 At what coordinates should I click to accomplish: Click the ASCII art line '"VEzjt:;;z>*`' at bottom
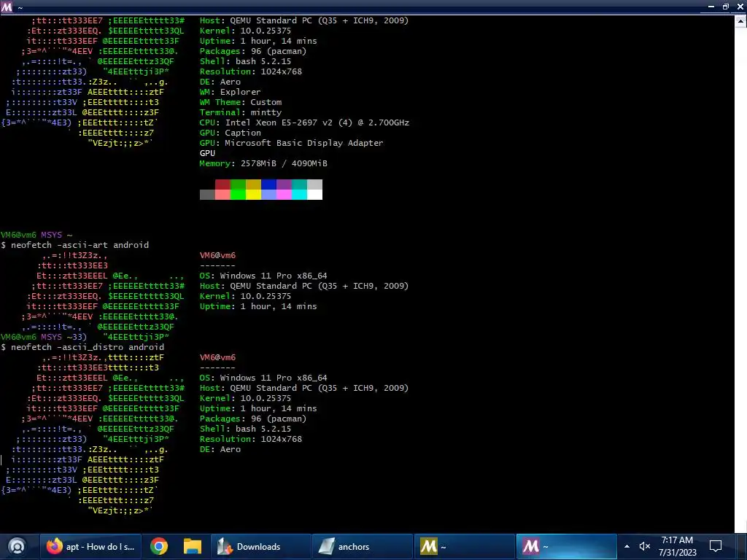tap(120, 510)
